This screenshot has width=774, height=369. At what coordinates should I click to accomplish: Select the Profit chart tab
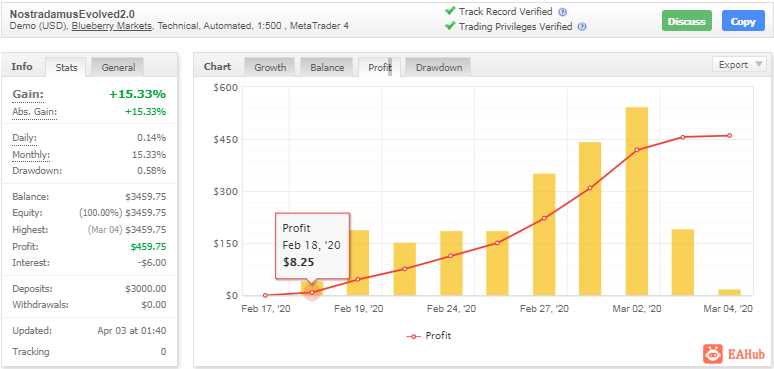point(380,68)
